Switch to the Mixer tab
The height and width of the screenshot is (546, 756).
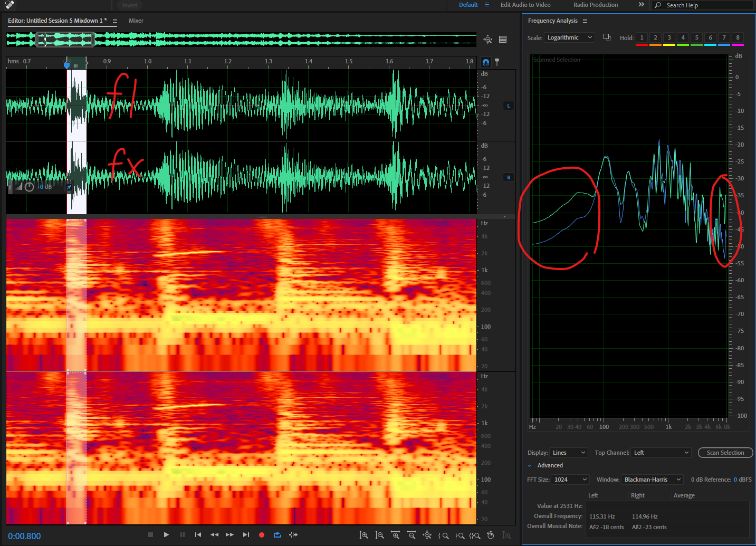click(136, 21)
